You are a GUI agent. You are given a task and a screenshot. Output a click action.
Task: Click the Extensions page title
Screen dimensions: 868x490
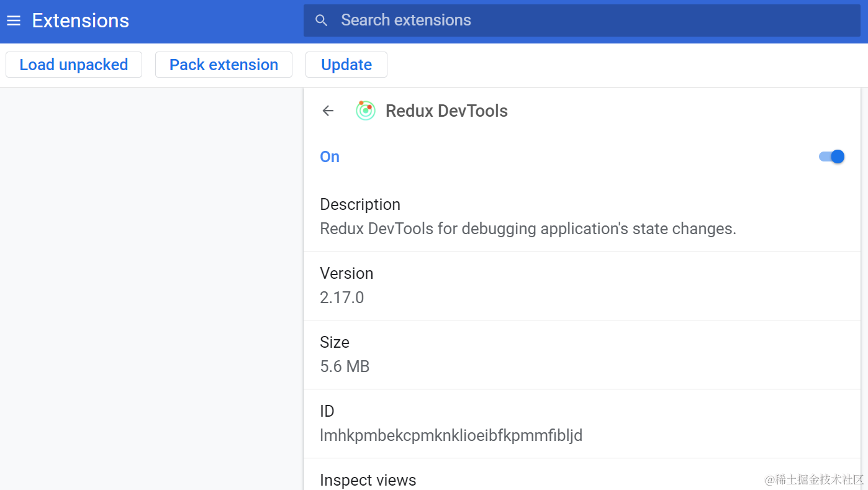(81, 21)
